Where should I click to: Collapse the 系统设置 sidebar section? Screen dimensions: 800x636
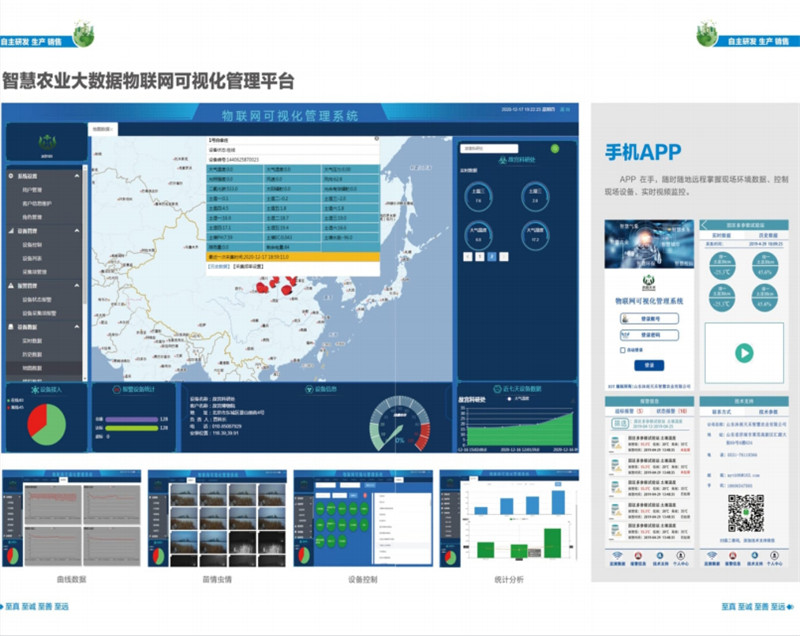pos(79,175)
